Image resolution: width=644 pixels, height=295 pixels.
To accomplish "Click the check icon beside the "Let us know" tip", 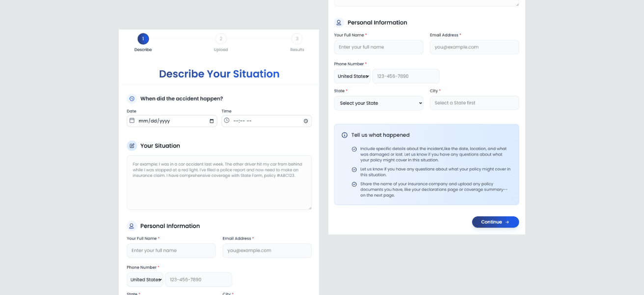I will tap(354, 170).
